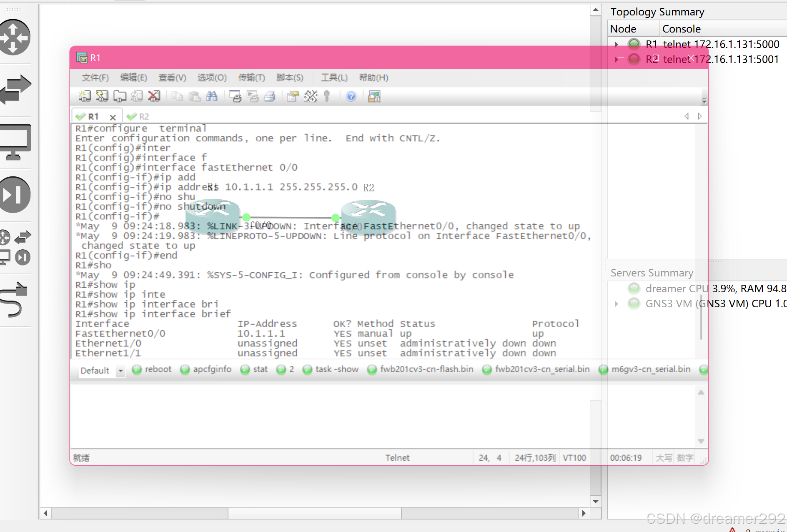The image size is (787, 532).
Task: Open the 编辑(E) menu
Action: click(133, 78)
